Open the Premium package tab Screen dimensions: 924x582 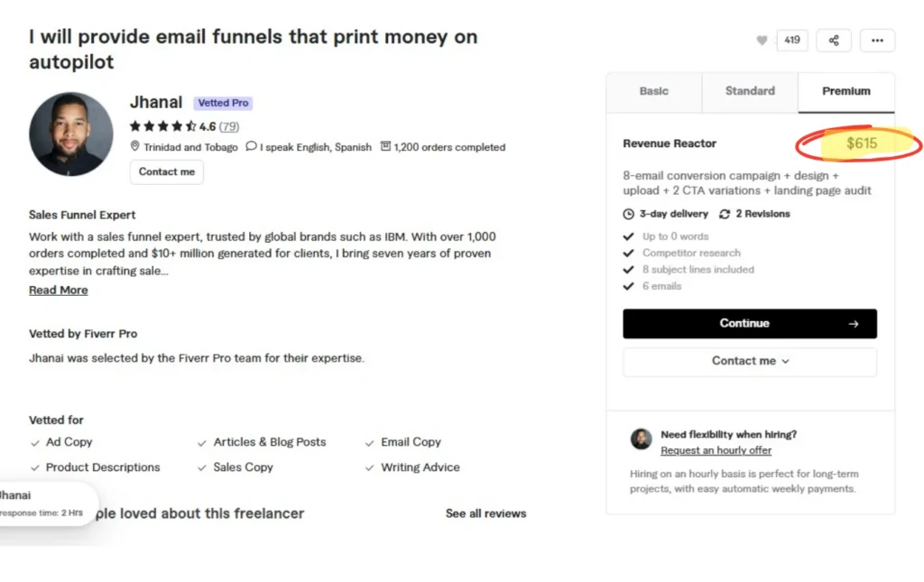(846, 91)
